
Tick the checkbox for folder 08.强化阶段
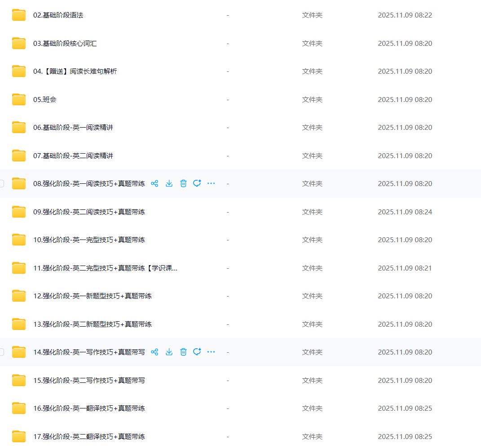click(1, 183)
